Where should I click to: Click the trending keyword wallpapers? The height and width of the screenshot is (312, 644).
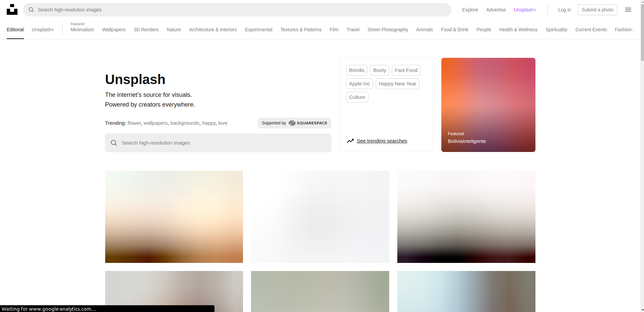click(155, 123)
